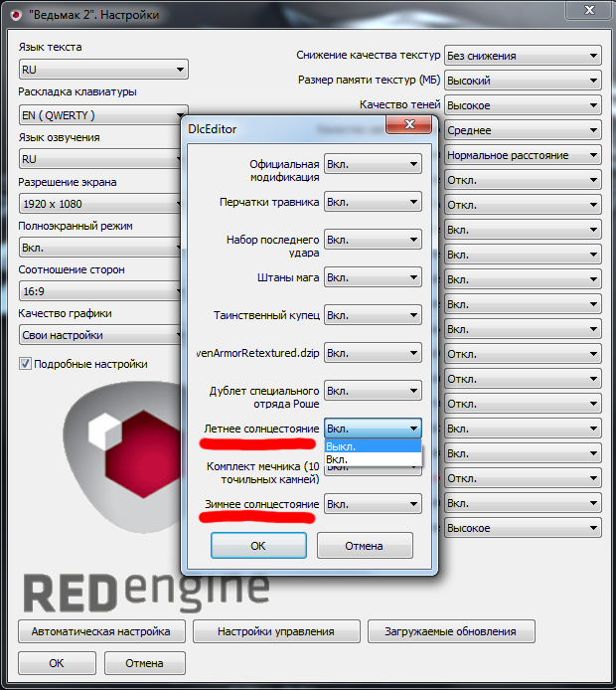Screen dimensions: 616x690
Task: Open the Нормальное расстояние dropdown
Action: (x=523, y=155)
